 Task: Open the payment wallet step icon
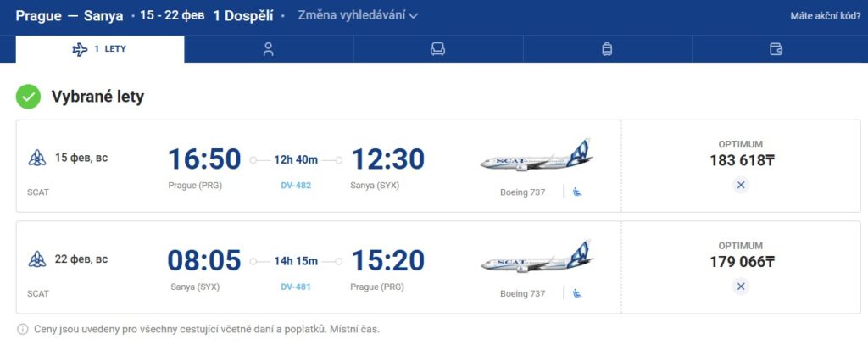776,49
